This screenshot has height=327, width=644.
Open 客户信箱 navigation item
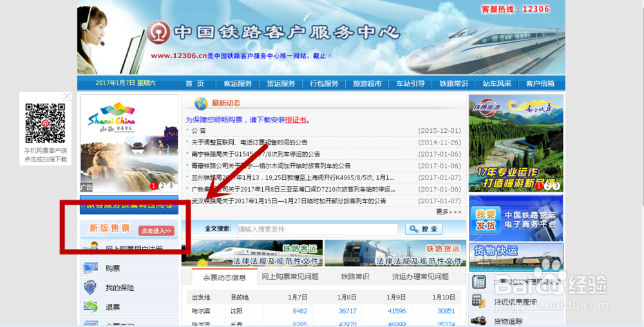pyautogui.click(x=540, y=83)
